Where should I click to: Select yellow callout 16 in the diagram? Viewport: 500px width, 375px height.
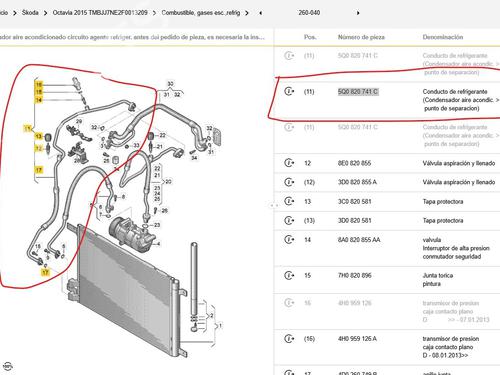tap(39, 84)
